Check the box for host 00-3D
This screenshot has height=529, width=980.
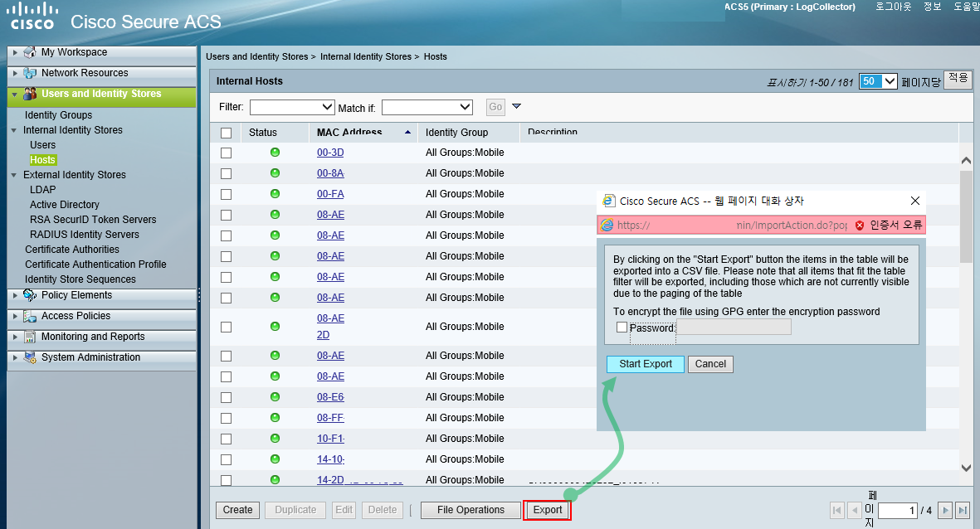[x=227, y=153]
